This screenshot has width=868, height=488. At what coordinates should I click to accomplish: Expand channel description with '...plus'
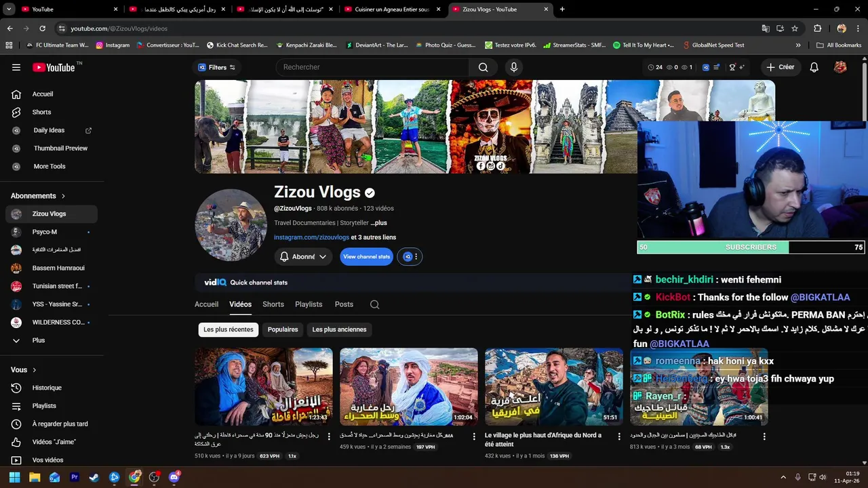(x=378, y=222)
